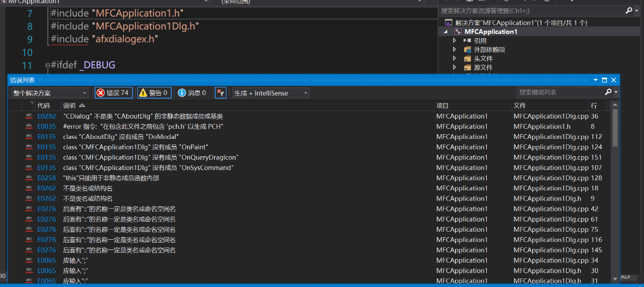Sort errors by 行 column header
Screen dimensions: 644x287
[x=598, y=106]
